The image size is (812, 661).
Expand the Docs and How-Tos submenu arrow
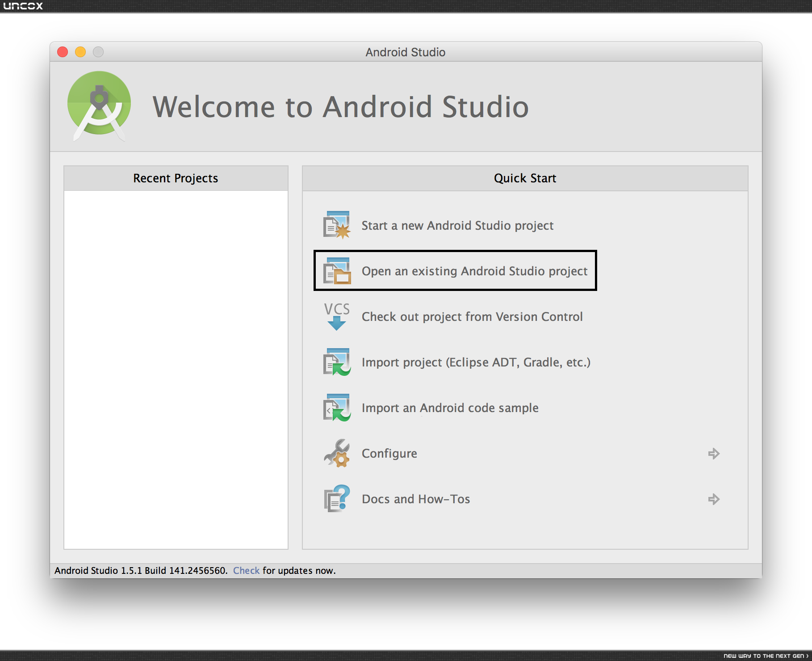(x=714, y=499)
